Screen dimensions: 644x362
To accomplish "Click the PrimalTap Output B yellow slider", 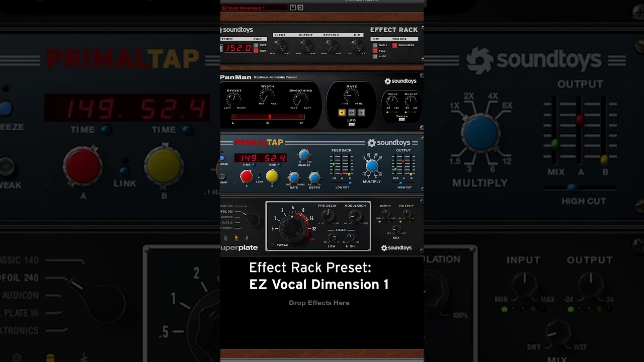I will pos(411,174).
